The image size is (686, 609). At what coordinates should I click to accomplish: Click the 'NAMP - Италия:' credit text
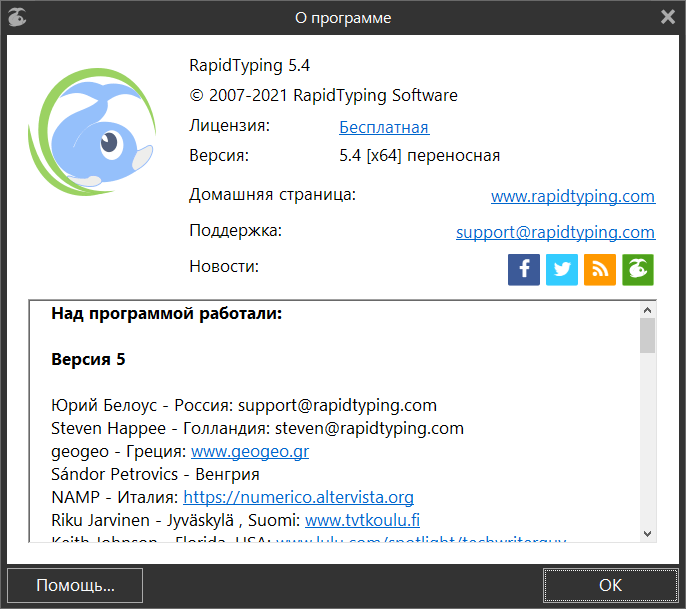pos(115,497)
